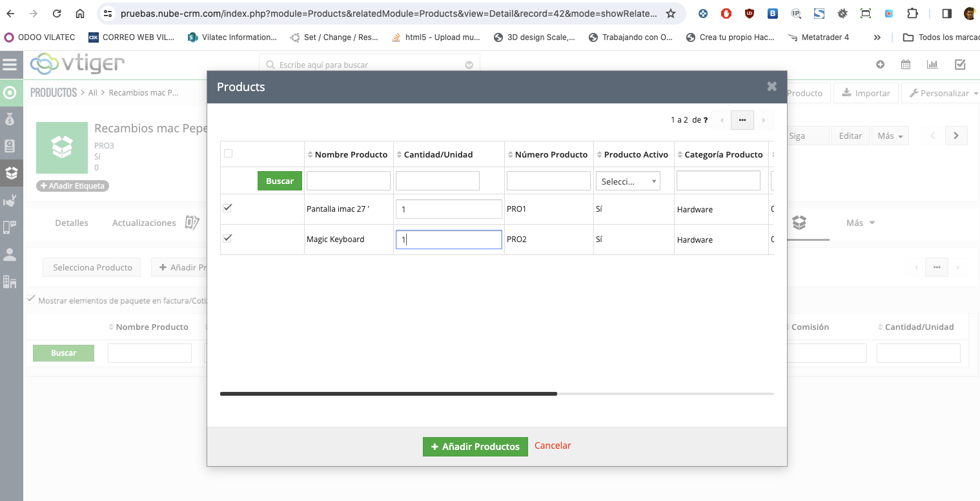The image size is (980, 501).
Task: Click the calendar icon in top bar
Action: click(906, 65)
